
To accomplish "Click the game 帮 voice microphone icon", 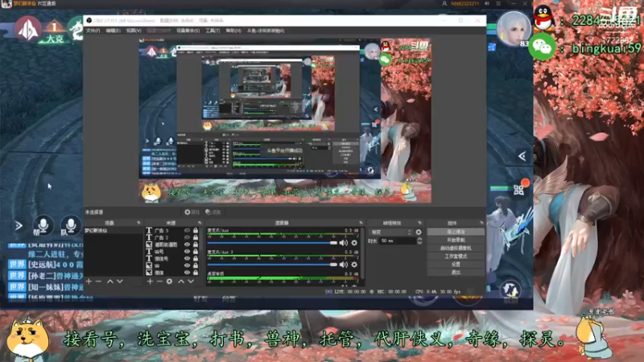I will 43,225.
